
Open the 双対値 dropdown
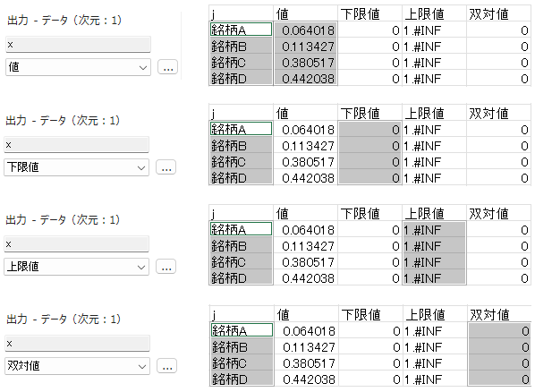click(x=78, y=366)
